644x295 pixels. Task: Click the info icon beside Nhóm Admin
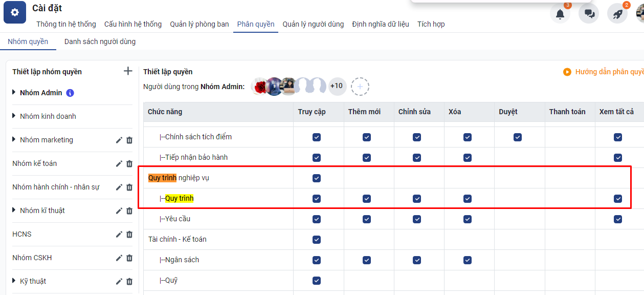(71, 93)
